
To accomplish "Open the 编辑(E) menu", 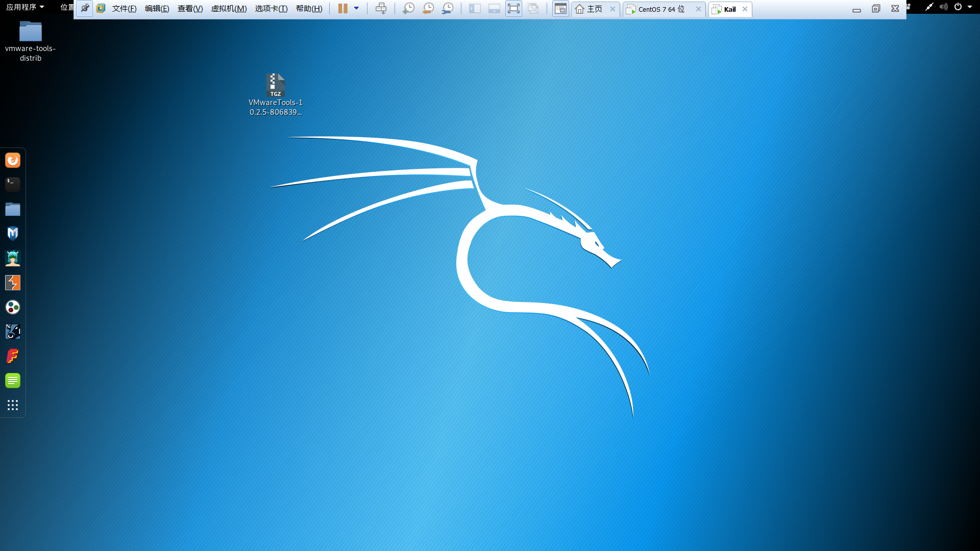I will click(157, 9).
